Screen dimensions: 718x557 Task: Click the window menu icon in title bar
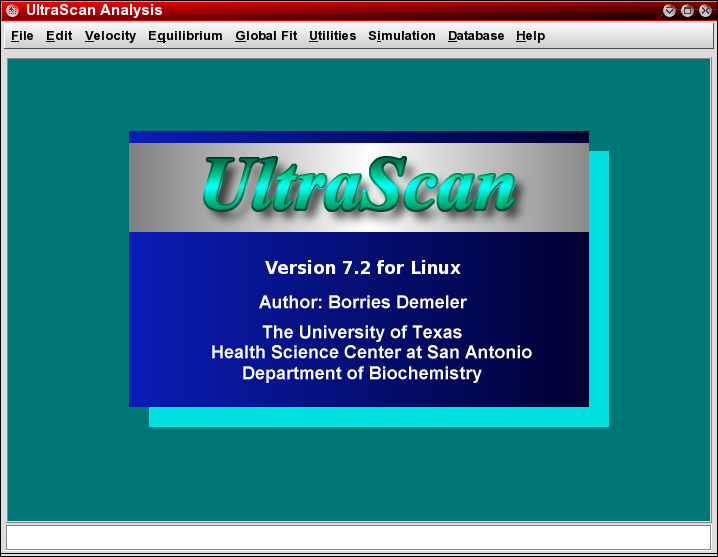point(11,10)
